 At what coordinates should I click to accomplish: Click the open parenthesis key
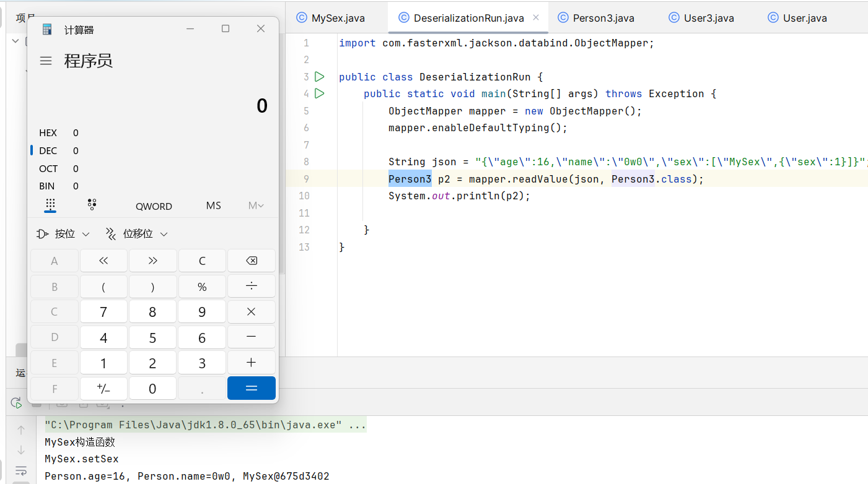[103, 287]
